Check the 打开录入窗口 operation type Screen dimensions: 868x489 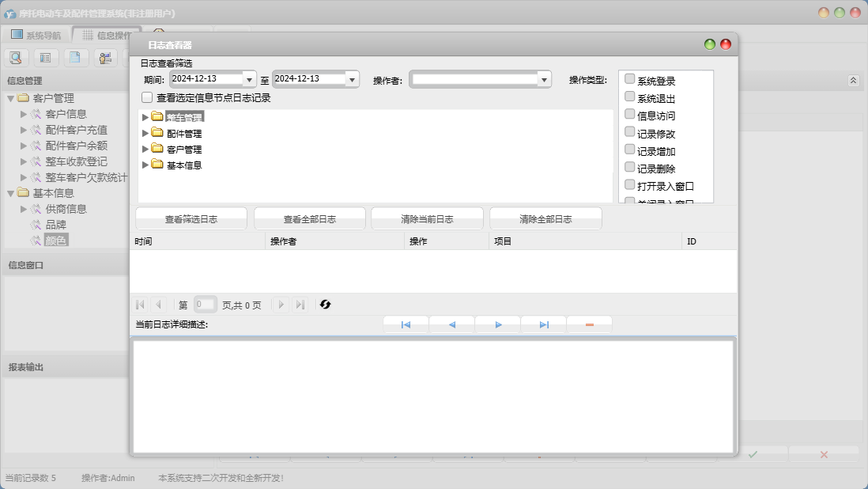[x=629, y=184]
